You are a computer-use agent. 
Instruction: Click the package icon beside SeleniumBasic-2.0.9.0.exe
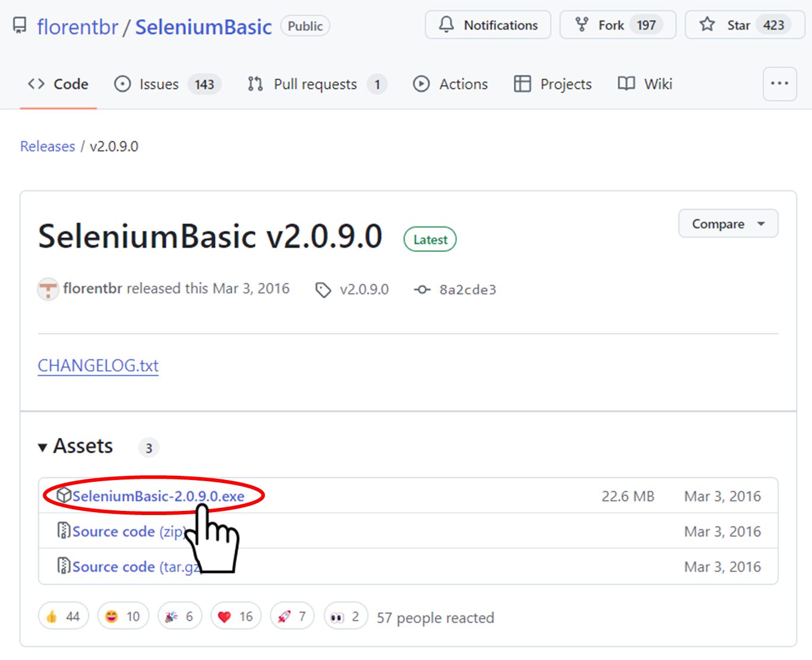62,495
